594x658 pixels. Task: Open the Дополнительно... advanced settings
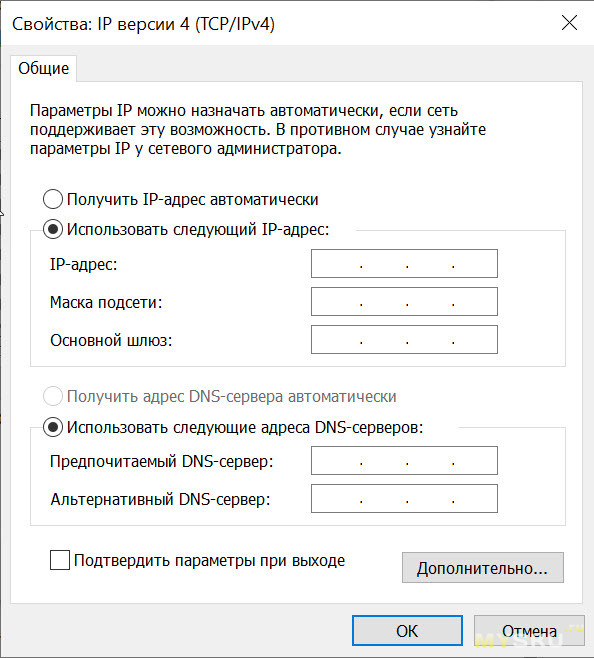[x=483, y=568]
